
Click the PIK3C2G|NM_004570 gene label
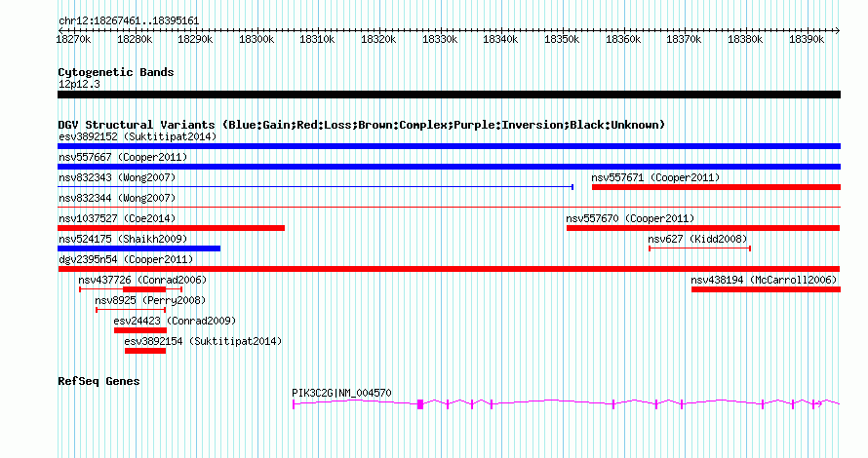click(x=341, y=393)
